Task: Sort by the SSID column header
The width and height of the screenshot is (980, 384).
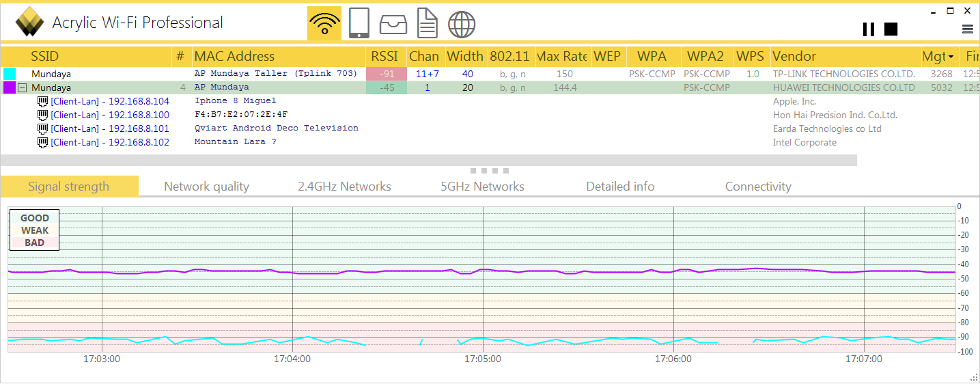Action: (x=45, y=57)
